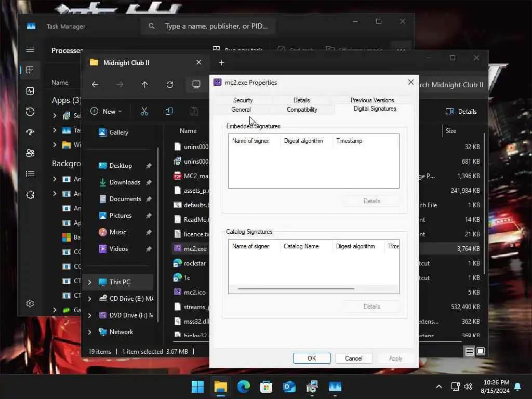
Task: Open Startup apps icon in Task Manager sidebar
Action: pos(30,132)
